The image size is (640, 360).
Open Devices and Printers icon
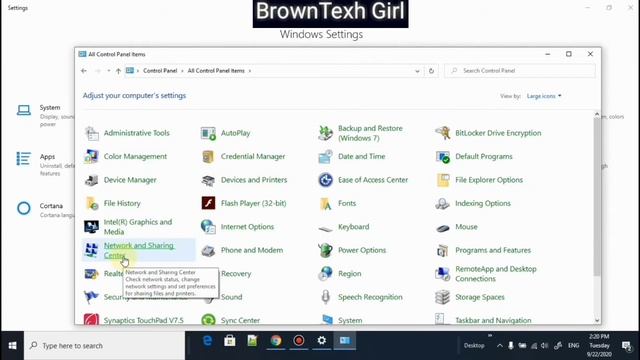tap(208, 180)
